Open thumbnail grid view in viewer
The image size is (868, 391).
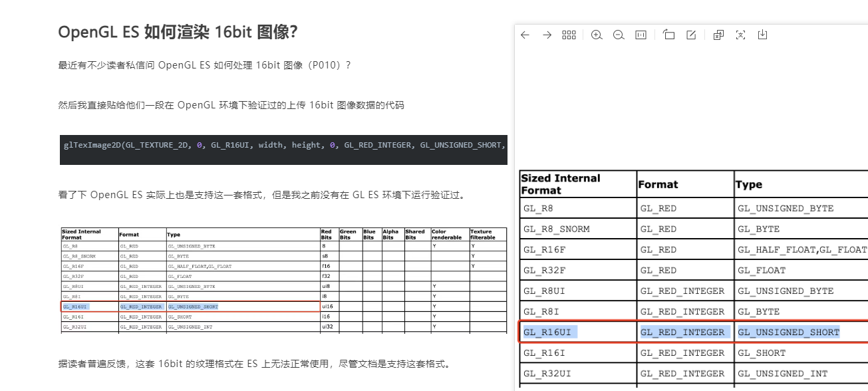(569, 35)
